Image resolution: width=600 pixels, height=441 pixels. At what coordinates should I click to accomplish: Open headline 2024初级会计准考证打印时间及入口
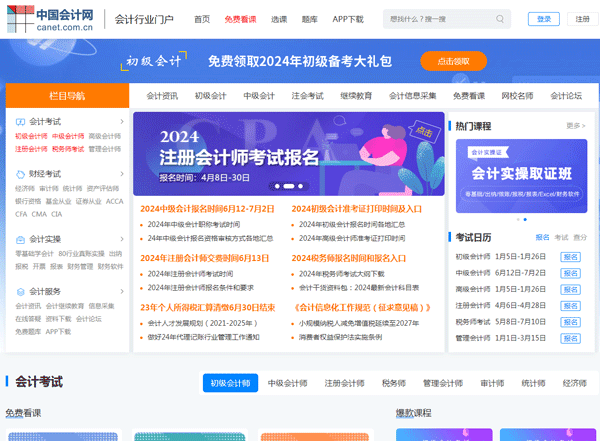coord(357,209)
